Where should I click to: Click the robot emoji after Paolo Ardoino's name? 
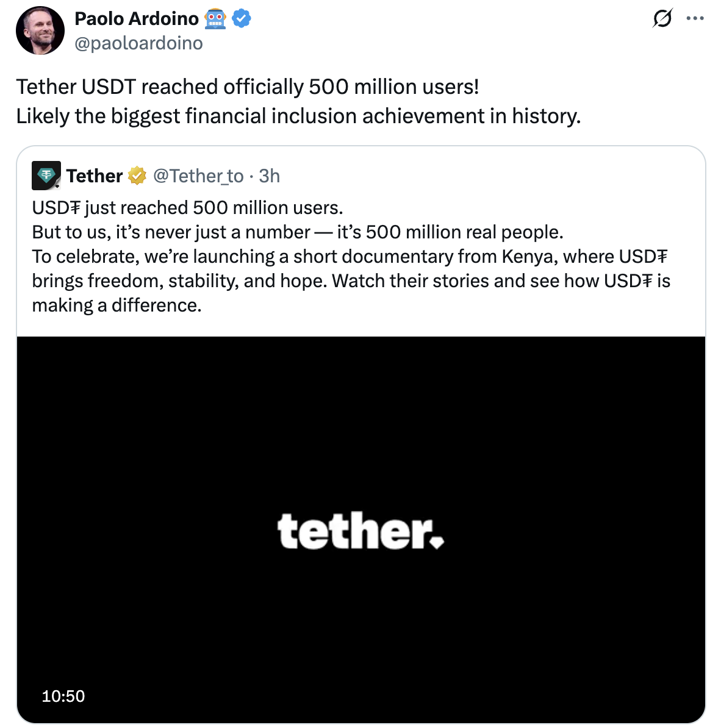coord(215,19)
